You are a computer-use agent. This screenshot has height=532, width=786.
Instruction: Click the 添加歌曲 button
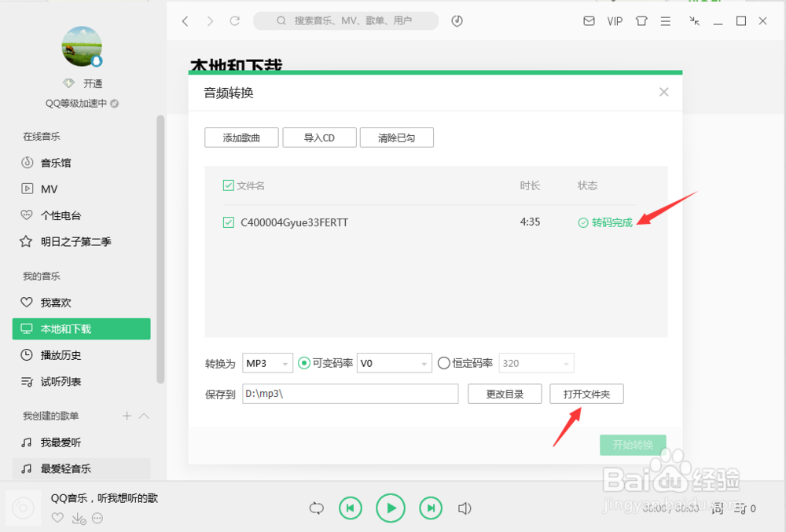tap(241, 138)
